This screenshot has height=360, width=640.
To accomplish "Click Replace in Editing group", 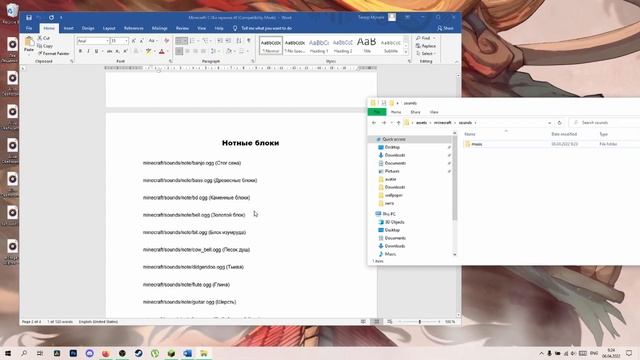I will tap(426, 46).
